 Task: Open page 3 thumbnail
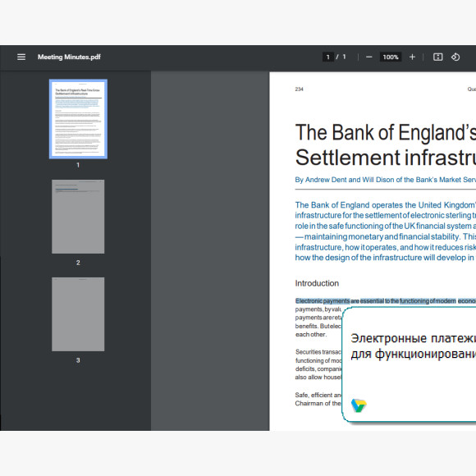78,314
